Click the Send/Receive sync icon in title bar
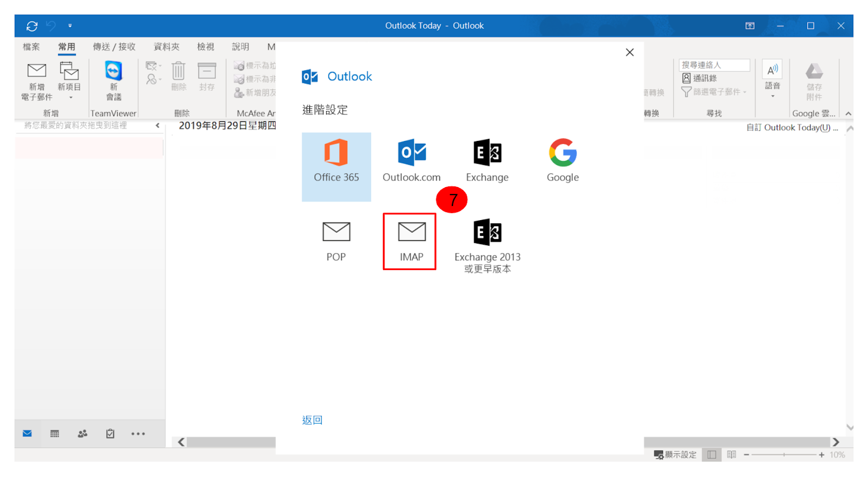The height and width of the screenshot is (488, 868). [x=32, y=26]
